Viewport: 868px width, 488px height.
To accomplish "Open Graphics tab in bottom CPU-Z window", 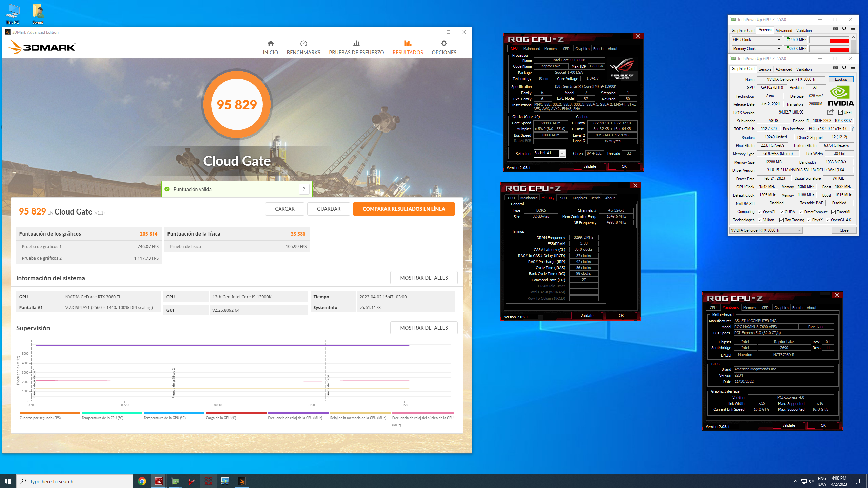I will (781, 308).
